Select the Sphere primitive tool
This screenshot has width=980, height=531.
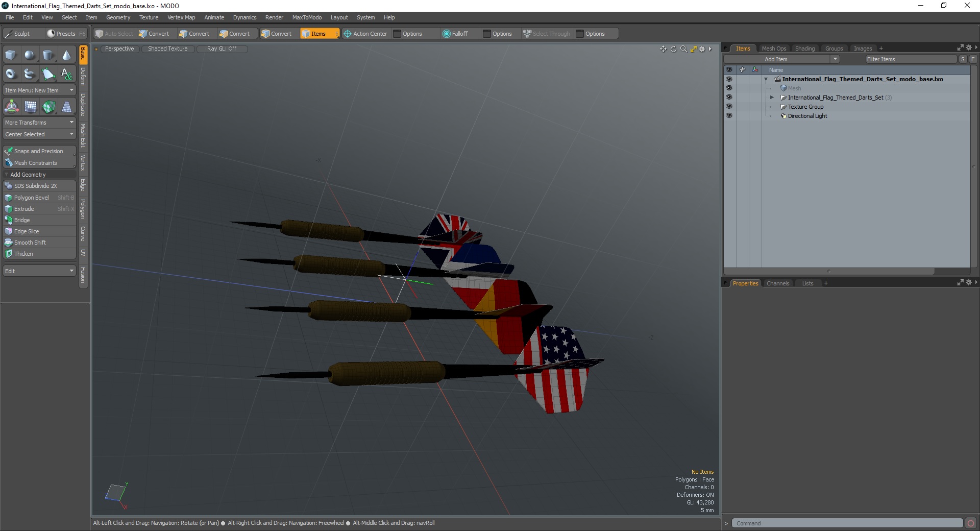(x=30, y=55)
